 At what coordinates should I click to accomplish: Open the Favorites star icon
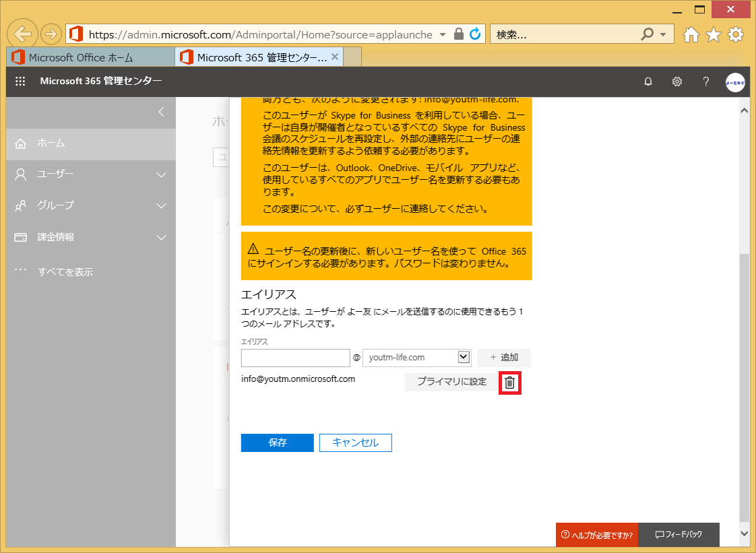pos(713,34)
